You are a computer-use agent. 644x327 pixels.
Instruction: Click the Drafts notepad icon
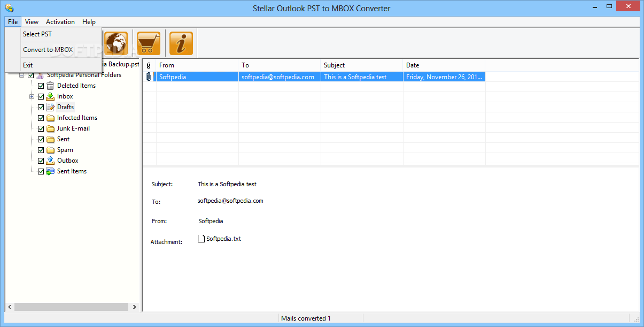tap(50, 107)
